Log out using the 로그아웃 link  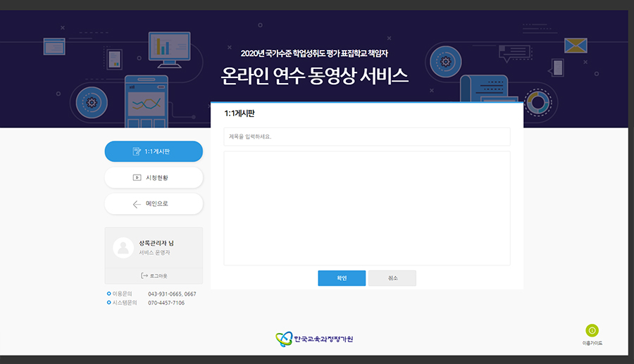click(154, 275)
